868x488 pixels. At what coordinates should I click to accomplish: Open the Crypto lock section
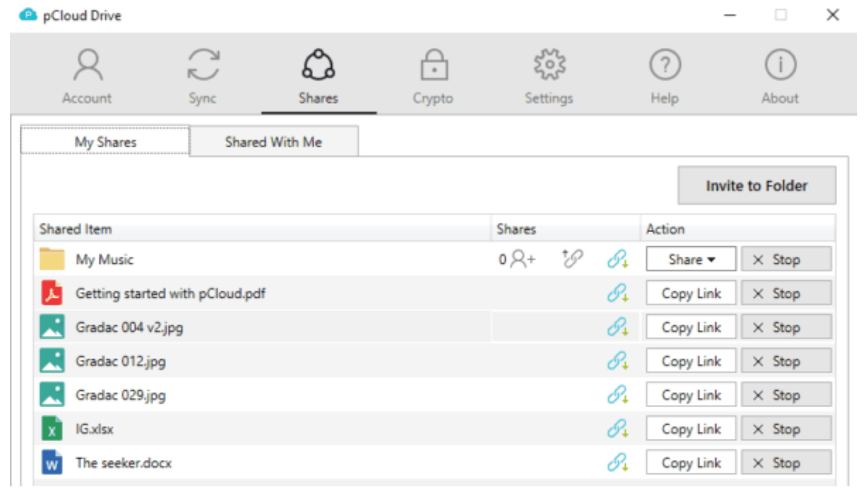click(433, 77)
